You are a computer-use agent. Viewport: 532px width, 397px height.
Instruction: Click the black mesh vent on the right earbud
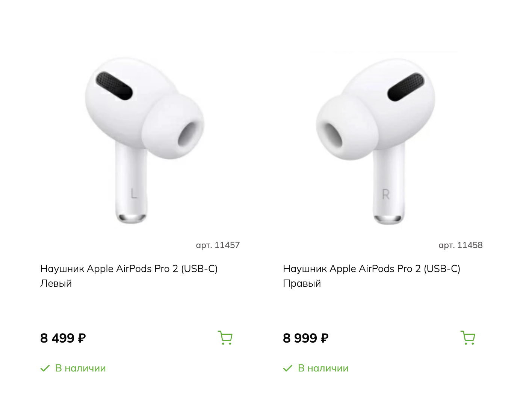406,87
